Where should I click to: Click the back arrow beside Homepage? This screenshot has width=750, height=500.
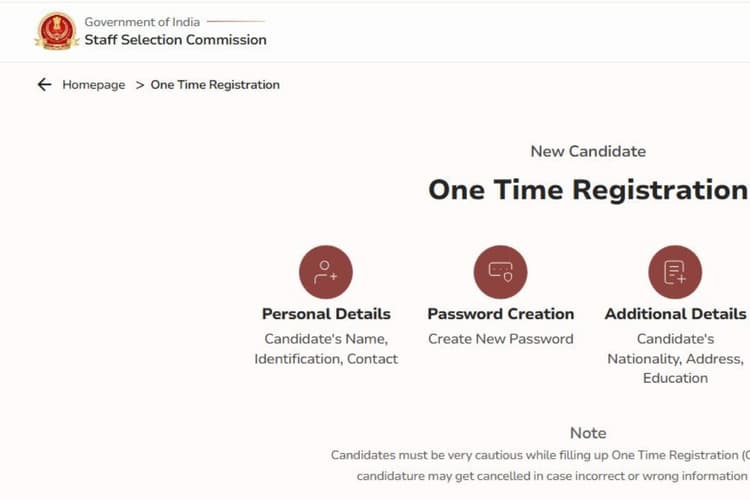(x=44, y=85)
